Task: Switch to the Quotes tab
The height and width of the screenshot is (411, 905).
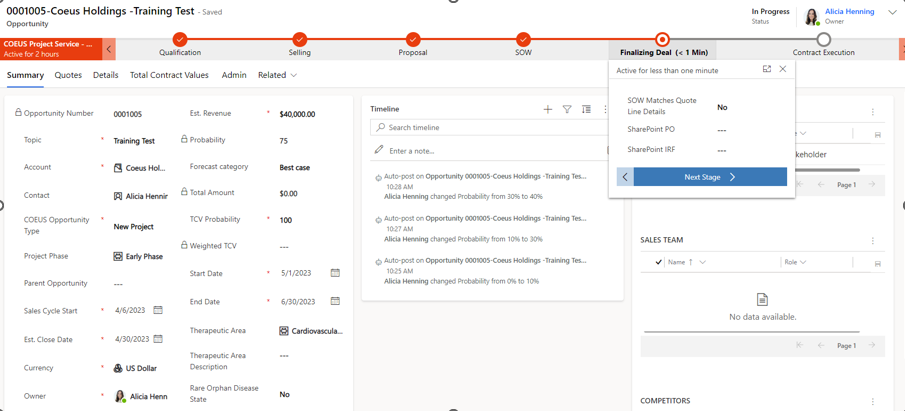Action: click(x=68, y=75)
